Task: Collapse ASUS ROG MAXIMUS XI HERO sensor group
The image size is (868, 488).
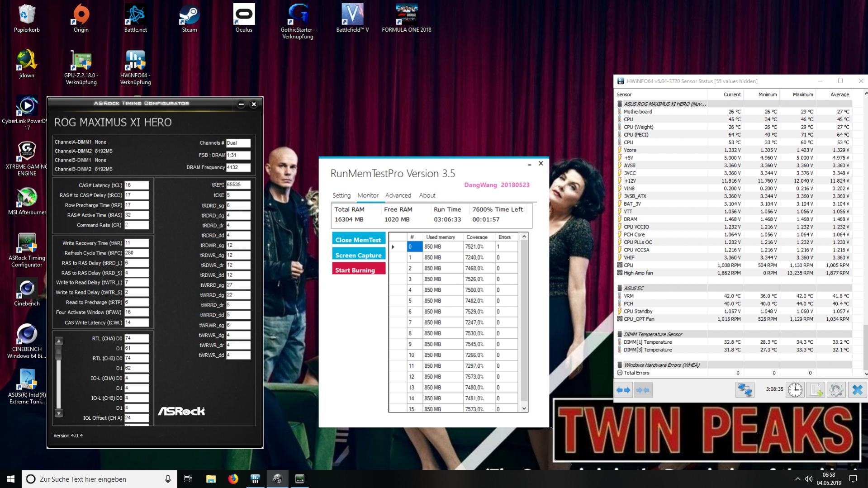Action: click(620, 104)
